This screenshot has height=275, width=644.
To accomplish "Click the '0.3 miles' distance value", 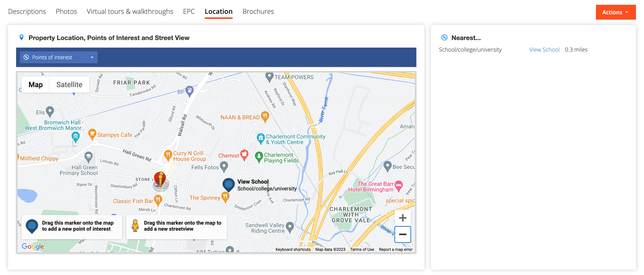I will (576, 50).
